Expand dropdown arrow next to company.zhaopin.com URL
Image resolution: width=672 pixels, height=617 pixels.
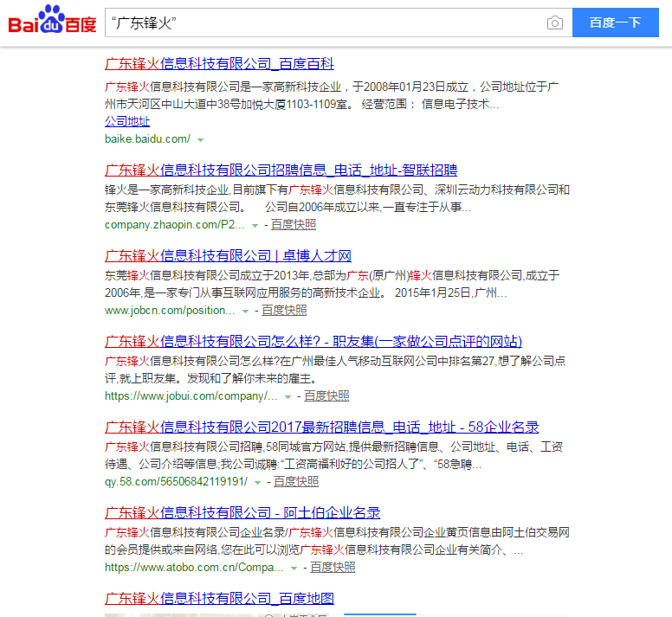click(x=255, y=225)
